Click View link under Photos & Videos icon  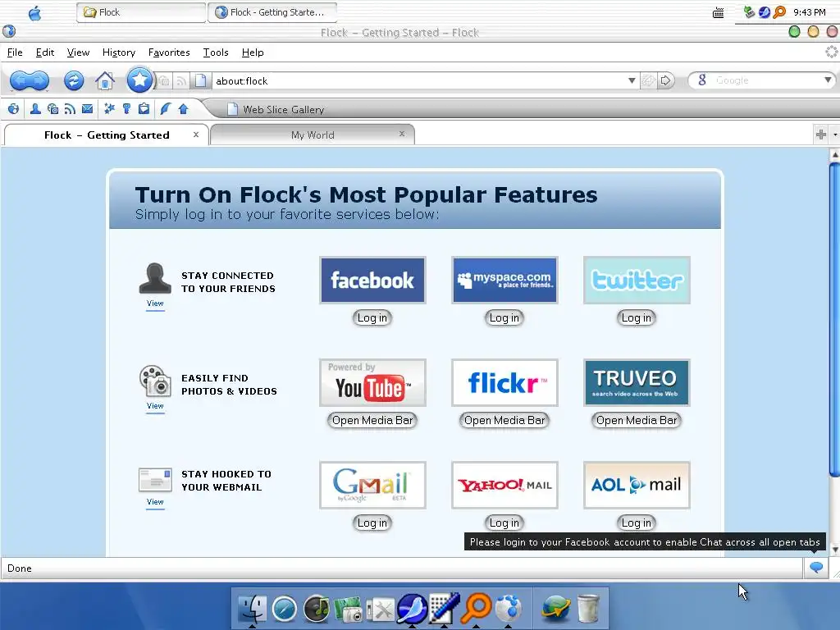(155, 406)
